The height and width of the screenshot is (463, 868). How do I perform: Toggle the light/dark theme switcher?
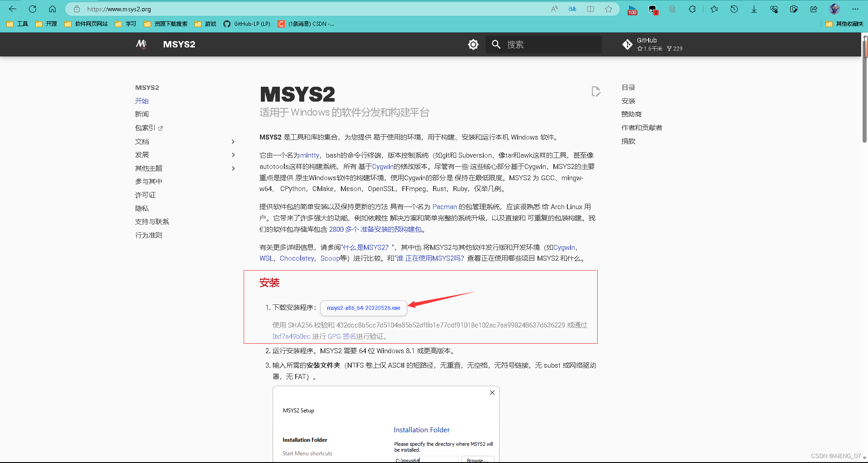tap(473, 44)
